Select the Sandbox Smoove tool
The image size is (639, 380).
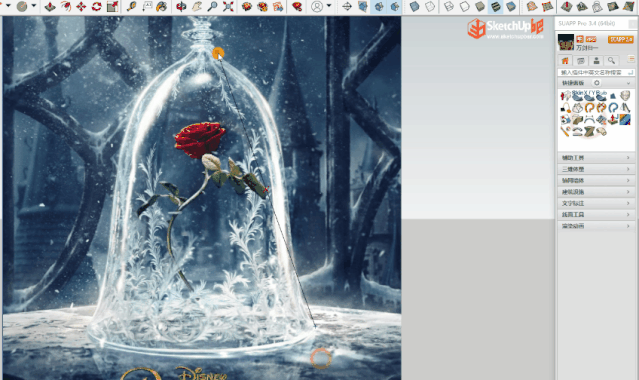point(566,7)
